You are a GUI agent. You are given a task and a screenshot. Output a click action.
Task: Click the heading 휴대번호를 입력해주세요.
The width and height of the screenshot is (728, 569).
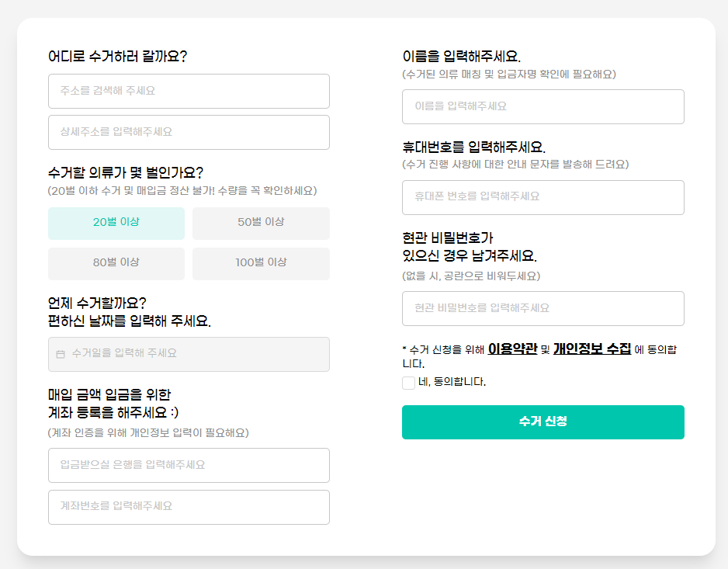coord(474,147)
